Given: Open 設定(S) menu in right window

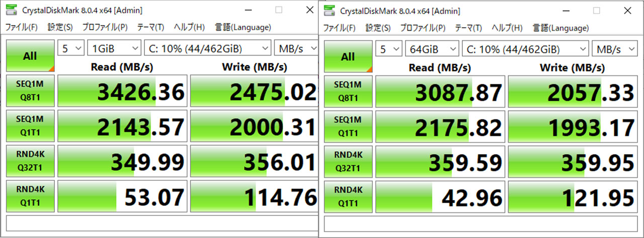Looking at the screenshot, I should pyautogui.click(x=378, y=28).
